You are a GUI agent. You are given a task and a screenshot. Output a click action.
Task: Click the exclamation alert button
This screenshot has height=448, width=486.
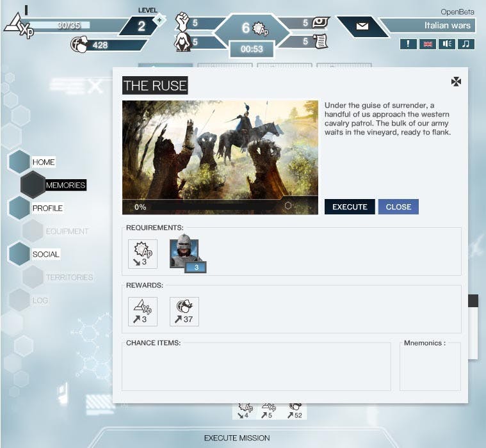point(408,44)
